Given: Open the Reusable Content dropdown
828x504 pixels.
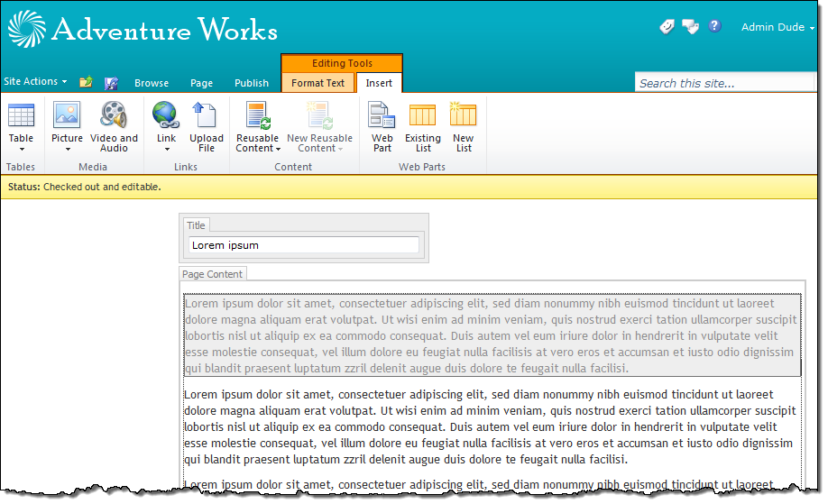Looking at the screenshot, I should [x=258, y=143].
